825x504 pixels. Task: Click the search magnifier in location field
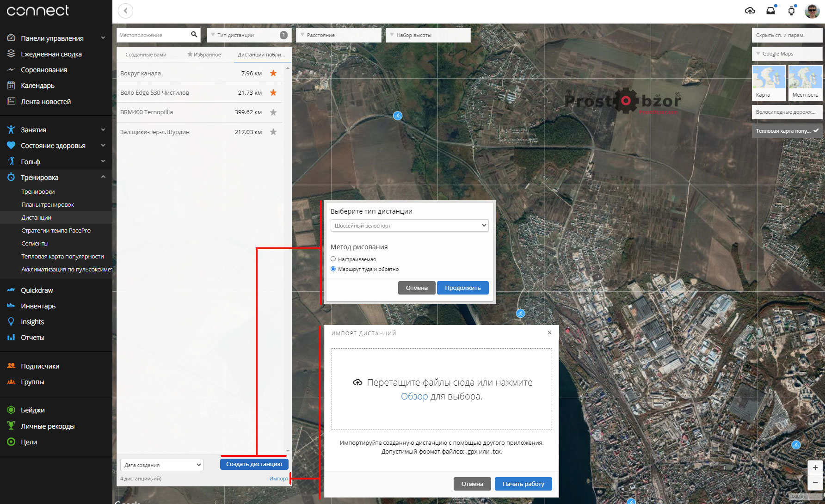coord(194,35)
